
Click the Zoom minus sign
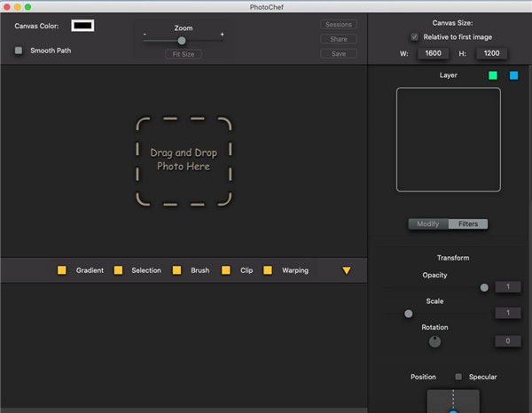coord(145,35)
